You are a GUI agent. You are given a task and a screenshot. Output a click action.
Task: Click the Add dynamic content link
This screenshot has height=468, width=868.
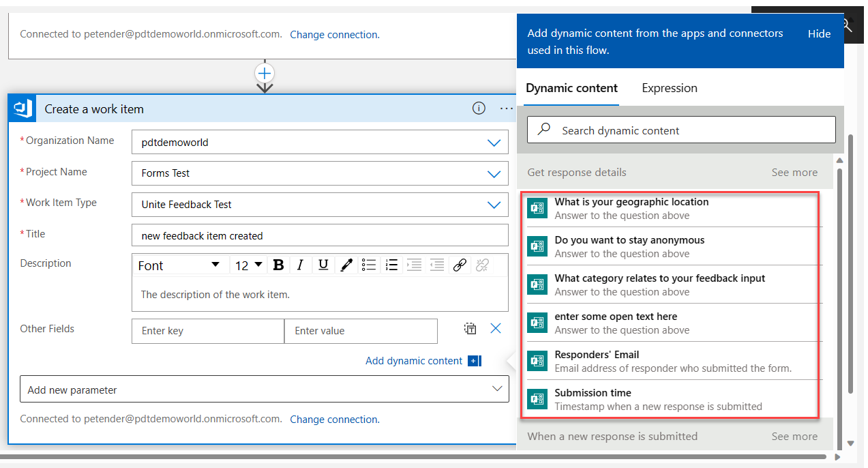point(414,361)
